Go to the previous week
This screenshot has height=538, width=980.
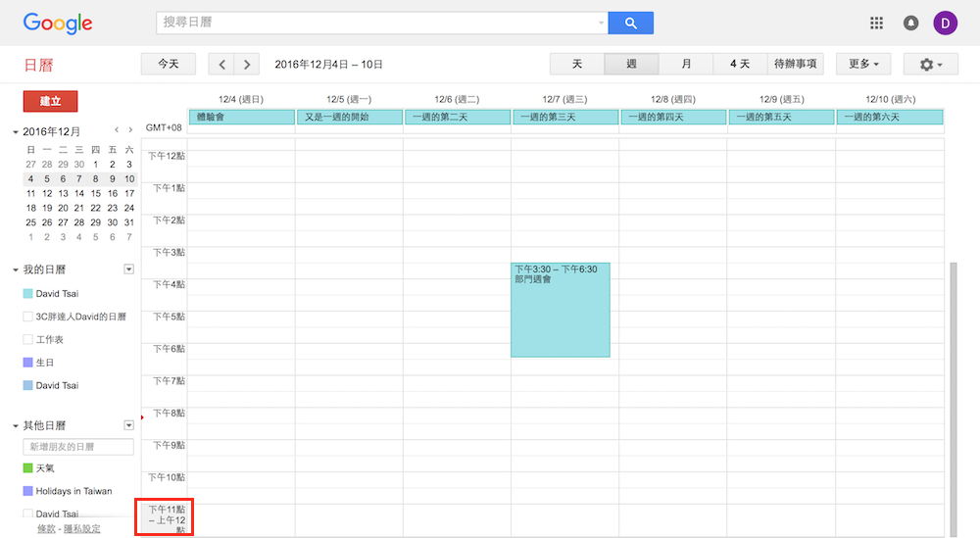[x=222, y=65]
